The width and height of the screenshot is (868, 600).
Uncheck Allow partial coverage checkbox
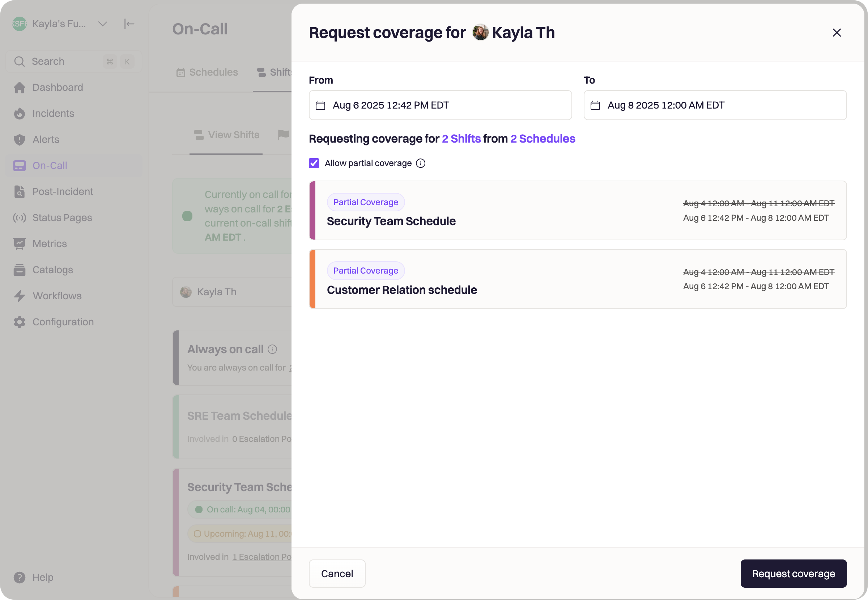314,163
